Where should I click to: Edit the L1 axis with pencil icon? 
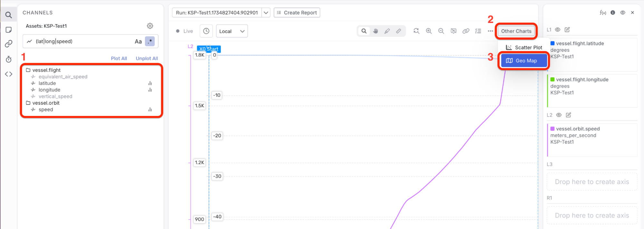point(567,30)
